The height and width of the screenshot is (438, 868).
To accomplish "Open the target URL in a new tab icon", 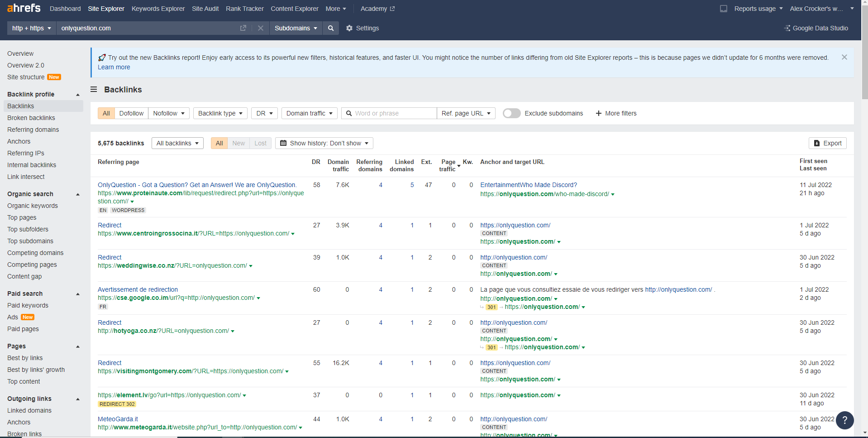I will (x=243, y=28).
